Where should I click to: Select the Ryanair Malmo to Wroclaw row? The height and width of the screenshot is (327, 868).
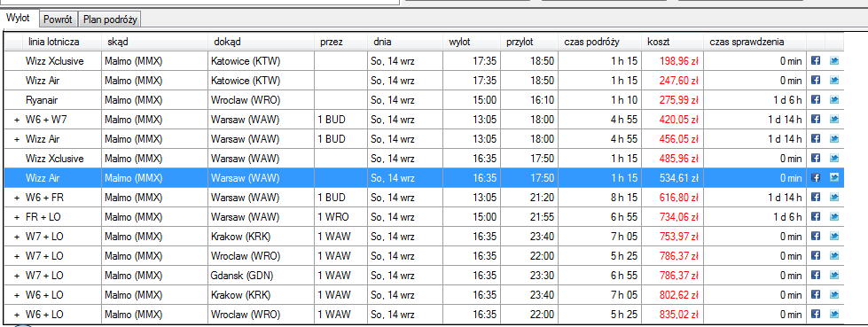click(x=424, y=100)
